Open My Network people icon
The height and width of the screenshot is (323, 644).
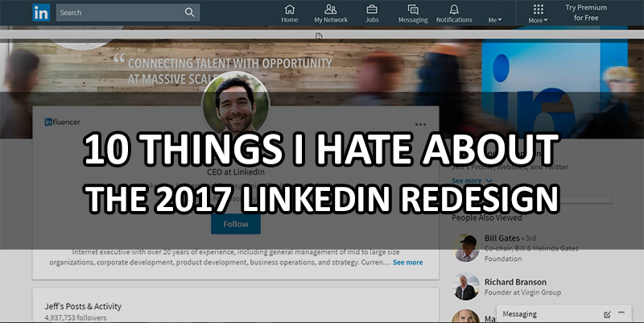tap(330, 9)
